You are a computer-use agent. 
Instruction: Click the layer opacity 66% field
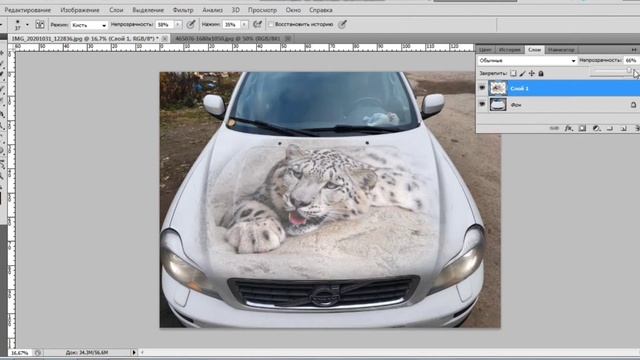coord(631,60)
